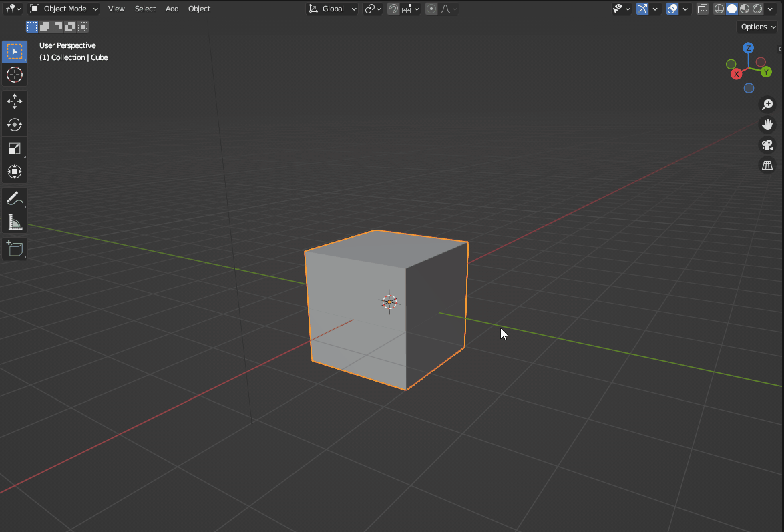Open the Add menu
Viewport: 784px width, 532px height.
[172, 9]
